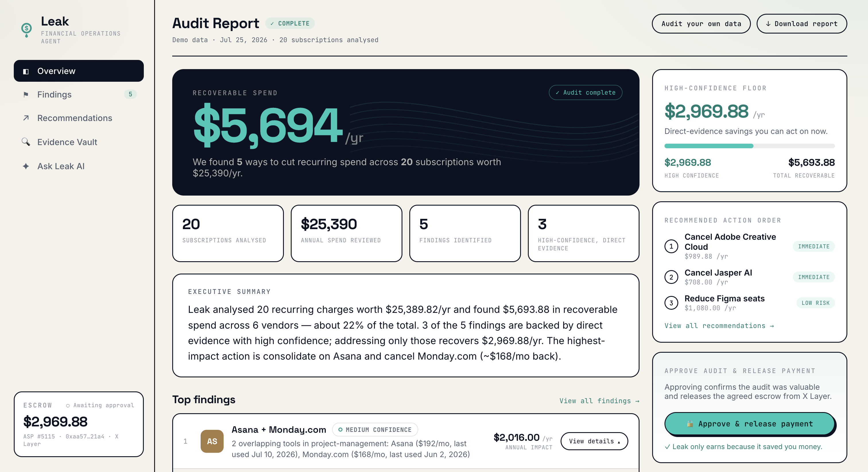Click the $708.00 /yr Jasper savings
Screen dimensions: 868x472
706,282
